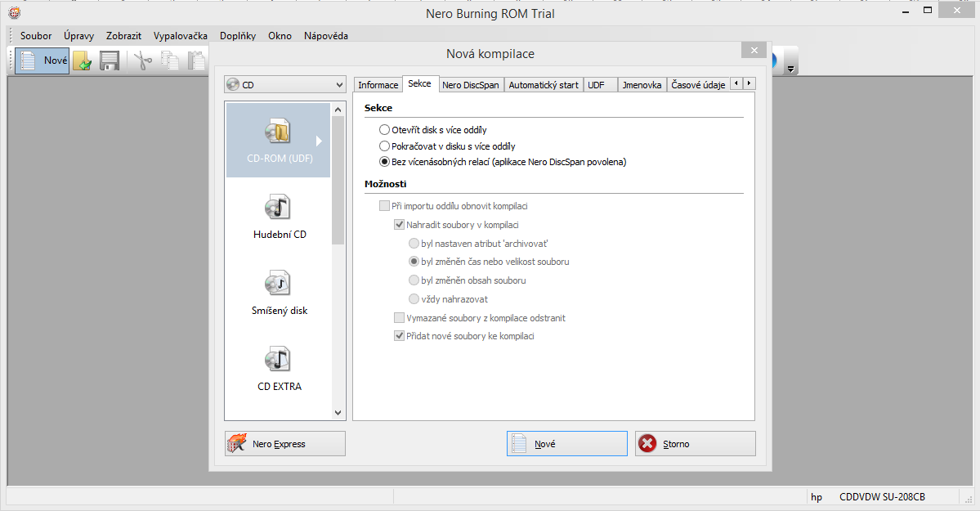The image size is (980, 511).
Task: Click the Save floppy disk toolbar icon
Action: click(x=110, y=61)
